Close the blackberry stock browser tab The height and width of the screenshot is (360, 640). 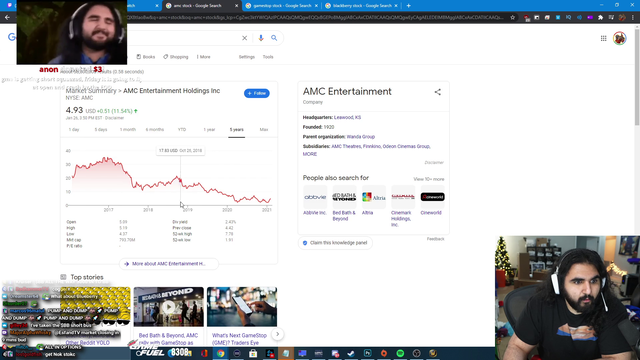(396, 6)
